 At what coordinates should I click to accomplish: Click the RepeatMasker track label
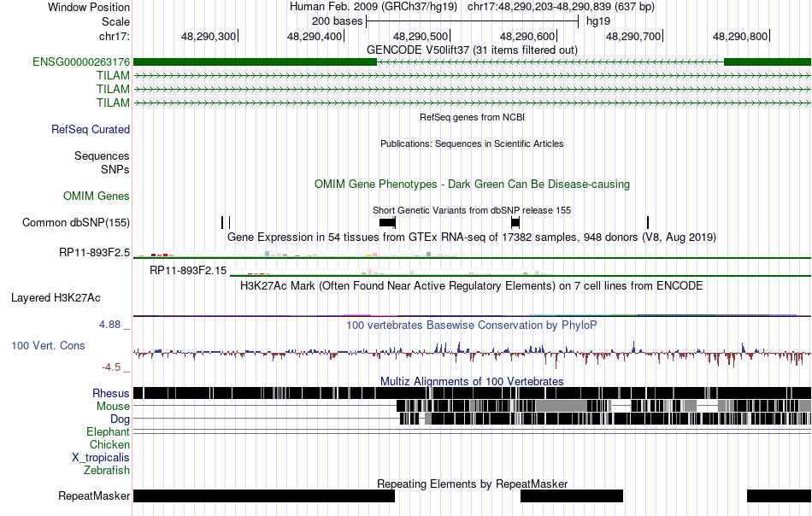coord(94,495)
